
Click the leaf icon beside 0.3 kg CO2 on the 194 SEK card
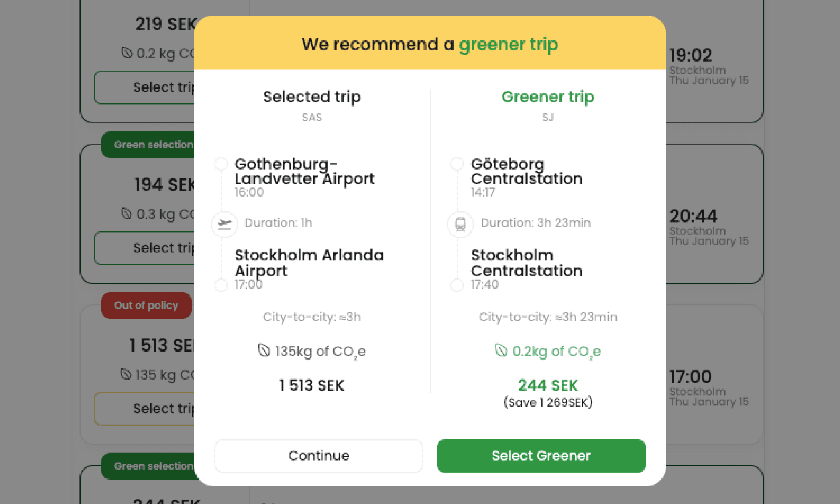(x=126, y=214)
